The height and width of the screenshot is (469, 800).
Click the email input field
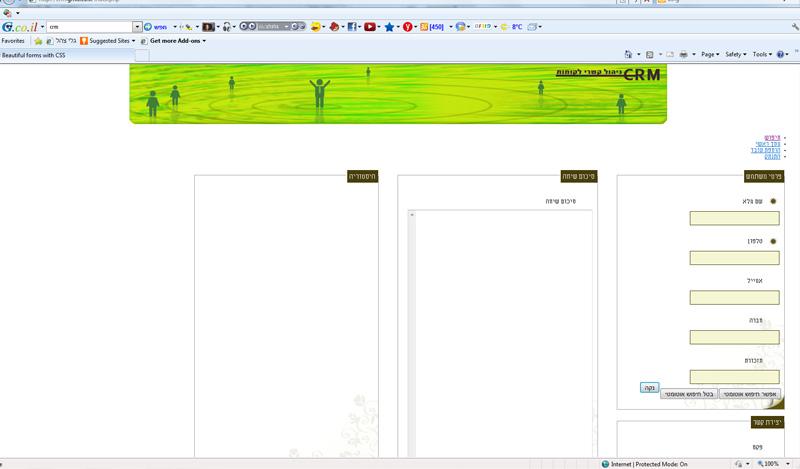coord(734,298)
